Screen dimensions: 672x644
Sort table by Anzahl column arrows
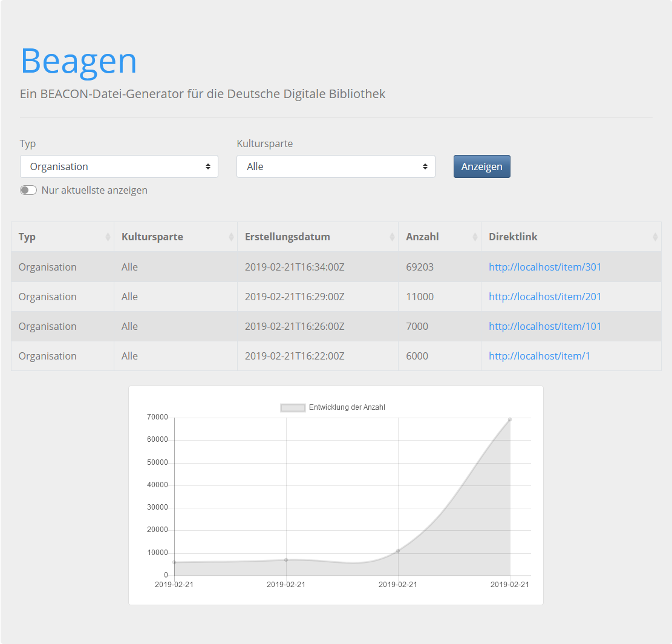(475, 237)
